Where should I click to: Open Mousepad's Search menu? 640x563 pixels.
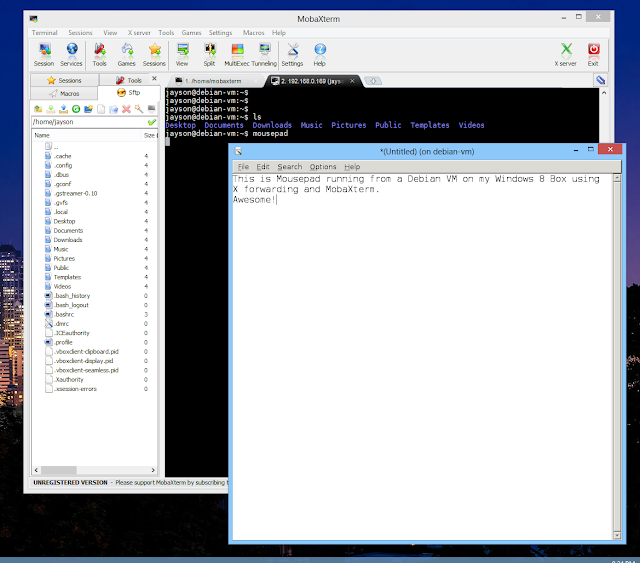tap(290, 167)
